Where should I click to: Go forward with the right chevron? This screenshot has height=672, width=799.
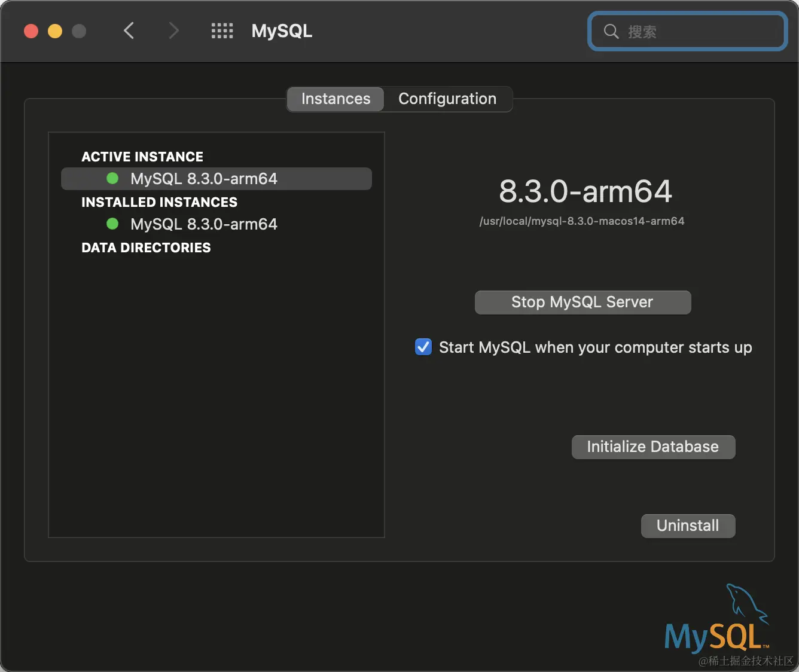click(173, 30)
